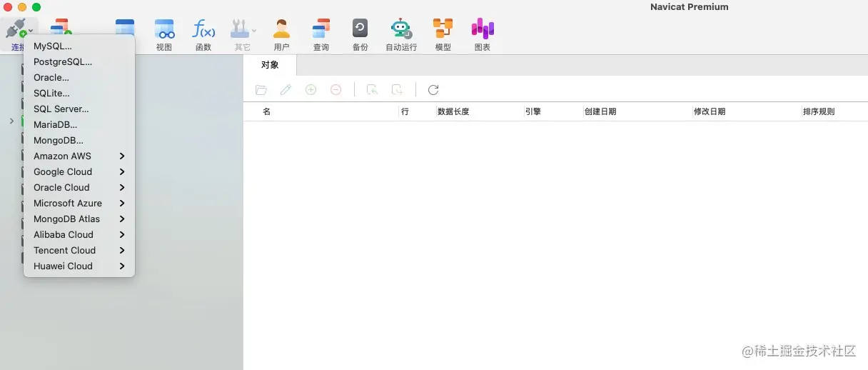Image resolution: width=868 pixels, height=370 pixels.
Task: Click the export wizard icon
Action: coord(397,90)
